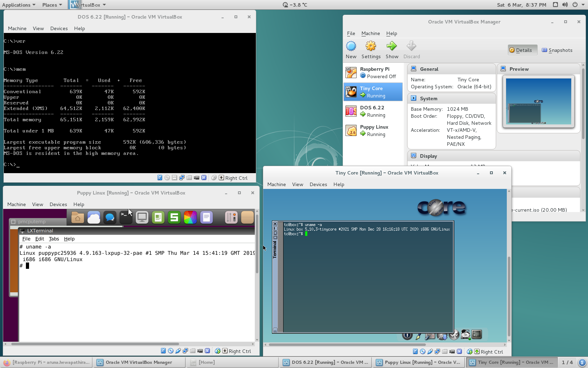The image size is (588, 368).
Task: Click running-man icon in Tiny Core dock
Action: coord(454,335)
